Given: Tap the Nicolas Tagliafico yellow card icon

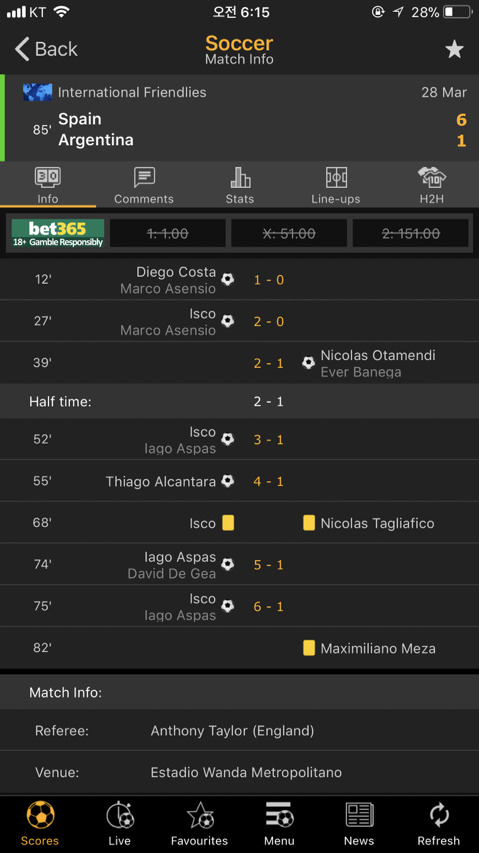Looking at the screenshot, I should pyautogui.click(x=309, y=523).
